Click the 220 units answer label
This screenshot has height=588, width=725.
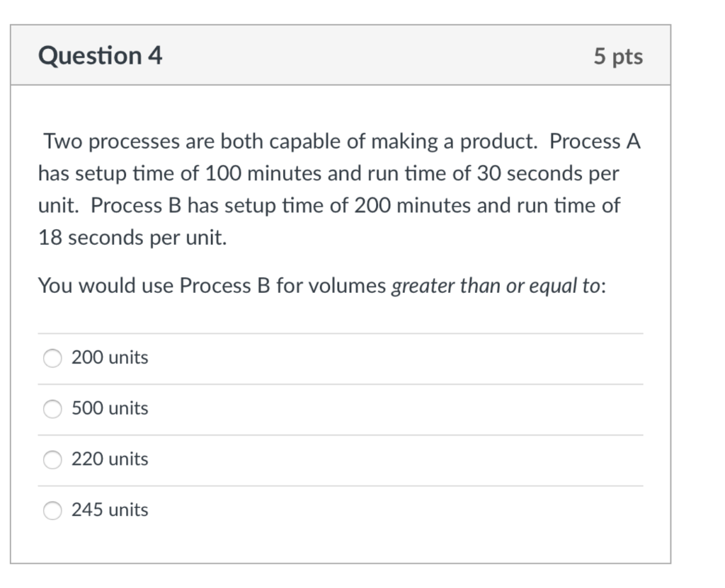(x=110, y=459)
